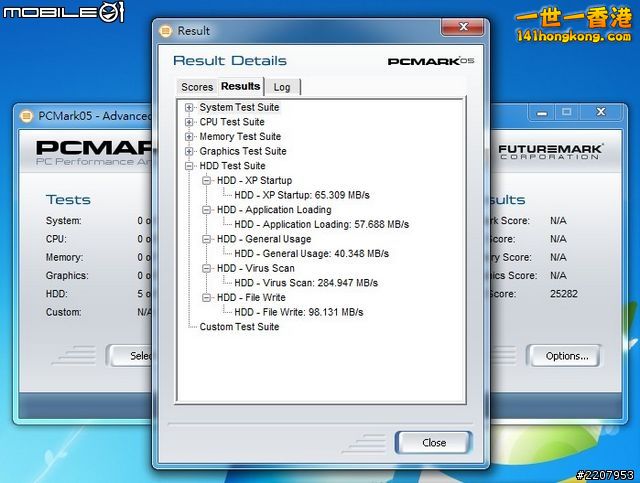The height and width of the screenshot is (483, 640).
Task: Expand the Graphics Test Suite node
Action: tap(189, 152)
